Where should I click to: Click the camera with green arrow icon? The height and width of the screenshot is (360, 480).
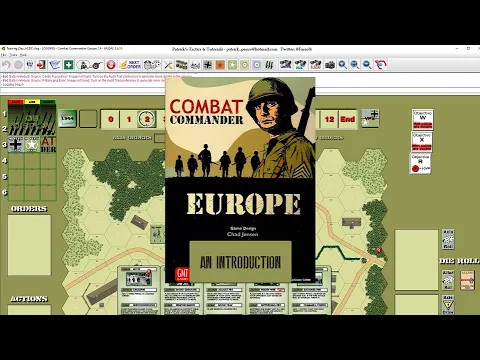click(x=300, y=65)
